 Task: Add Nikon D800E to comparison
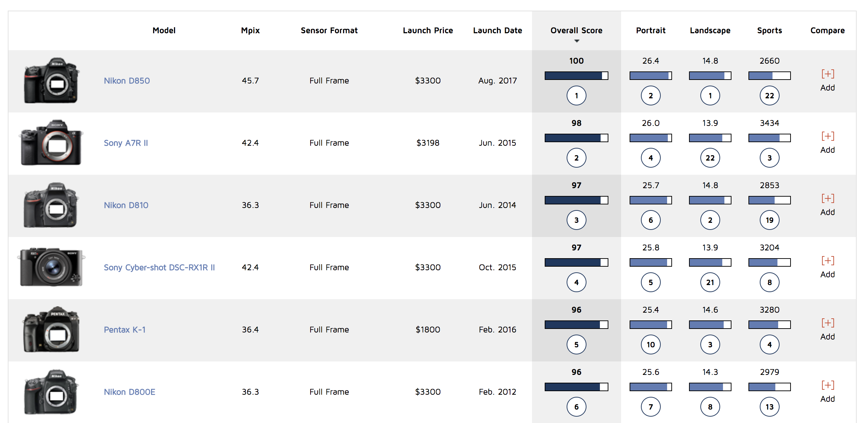pos(827,386)
